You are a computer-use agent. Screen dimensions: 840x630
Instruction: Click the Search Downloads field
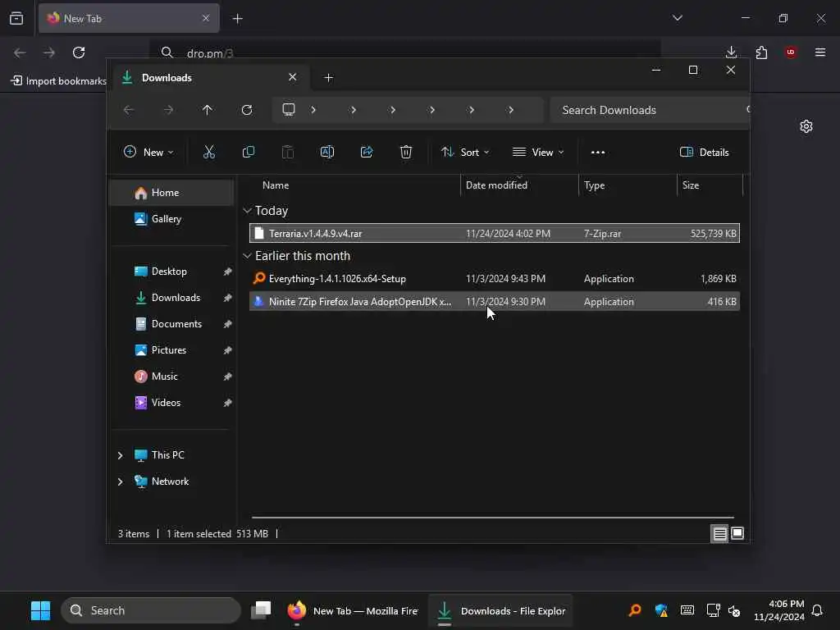point(650,110)
